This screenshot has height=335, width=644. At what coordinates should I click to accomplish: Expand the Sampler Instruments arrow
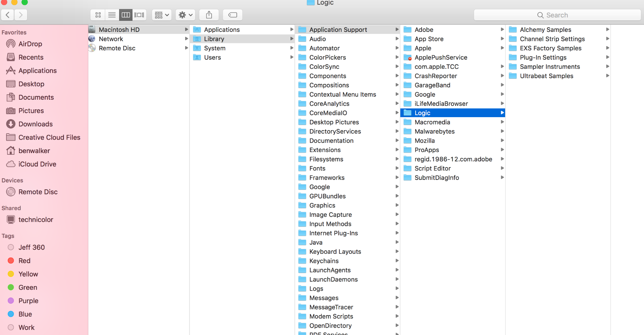point(608,67)
